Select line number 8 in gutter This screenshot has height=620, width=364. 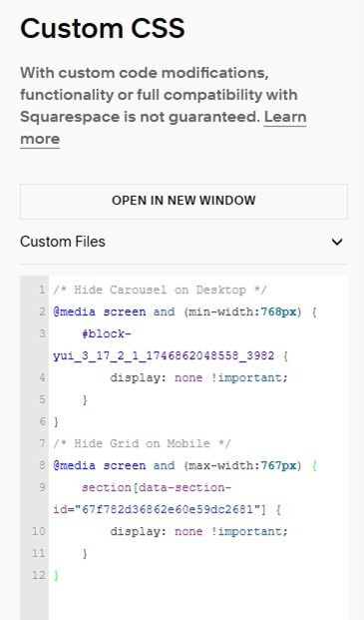pyautogui.click(x=42, y=465)
